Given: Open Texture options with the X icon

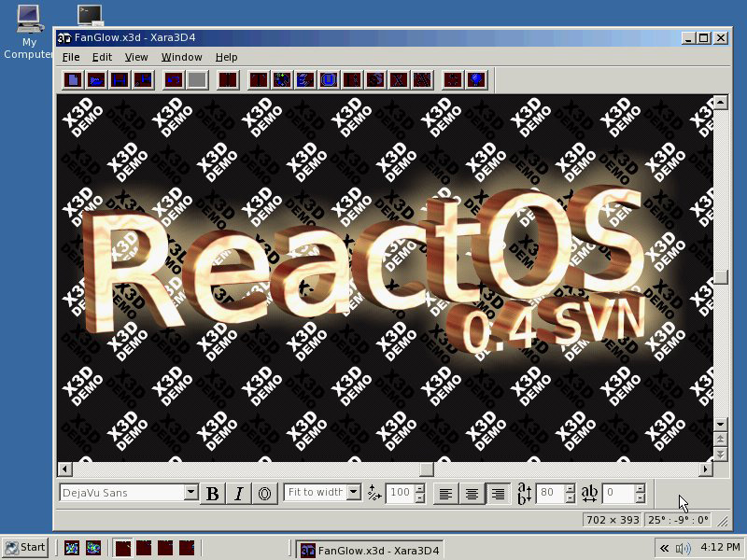Looking at the screenshot, I should click(399, 79).
